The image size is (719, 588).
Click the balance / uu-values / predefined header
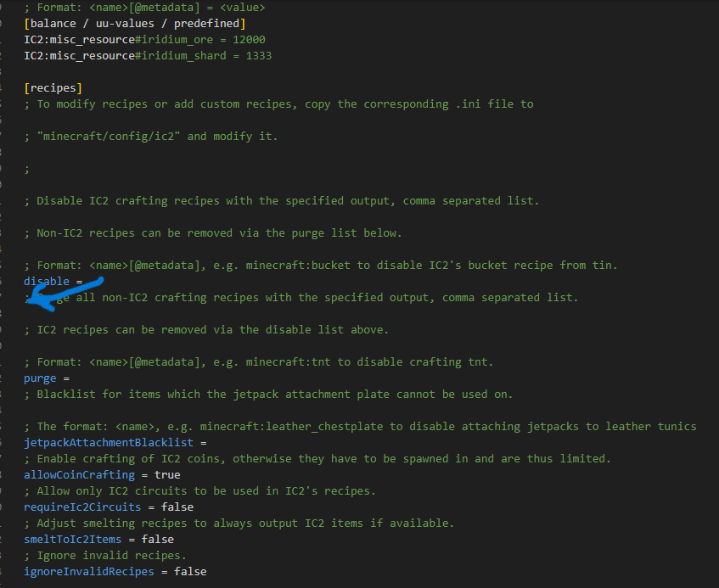[135, 24]
